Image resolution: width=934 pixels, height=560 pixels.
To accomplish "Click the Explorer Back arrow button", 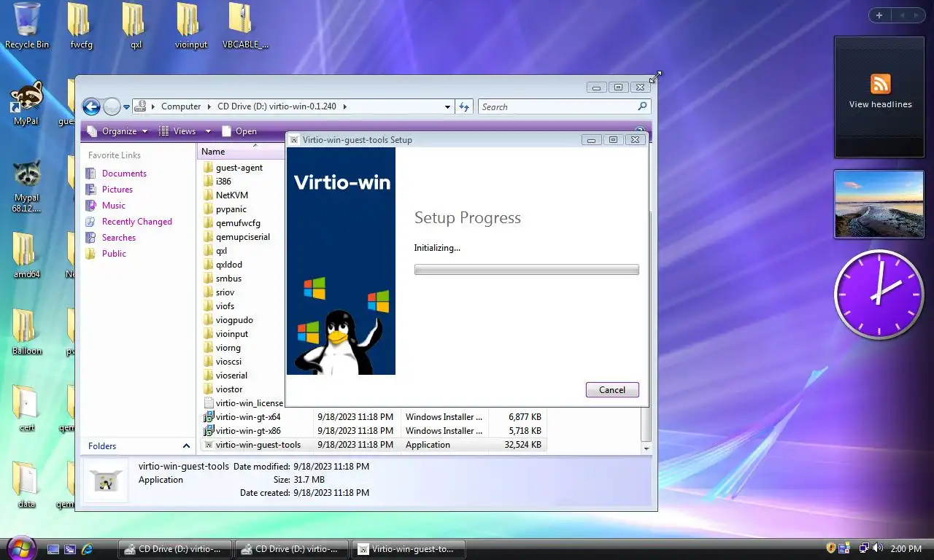I will pos(91,107).
